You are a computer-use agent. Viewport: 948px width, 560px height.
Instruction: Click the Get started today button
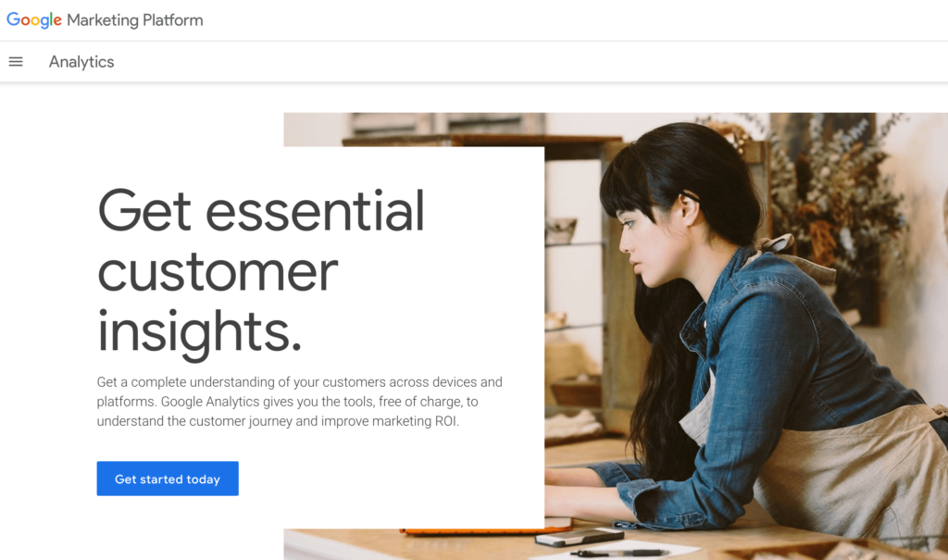pyautogui.click(x=168, y=479)
